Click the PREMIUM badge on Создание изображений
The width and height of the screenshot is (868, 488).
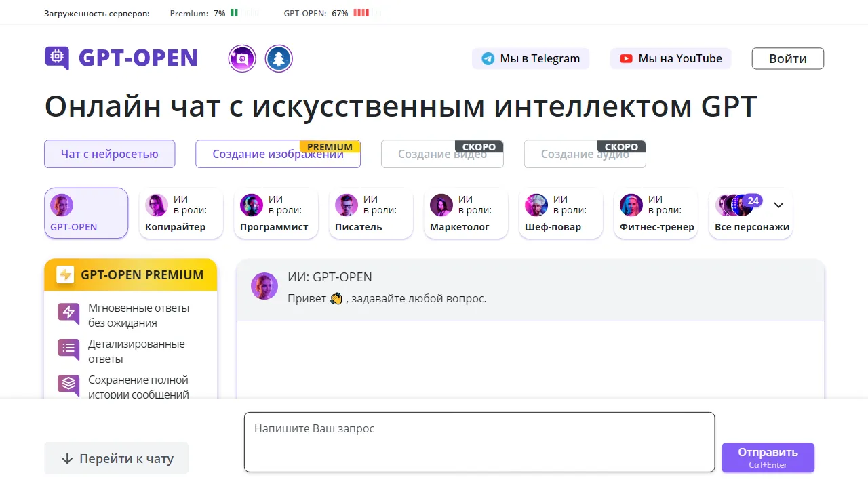tap(330, 147)
